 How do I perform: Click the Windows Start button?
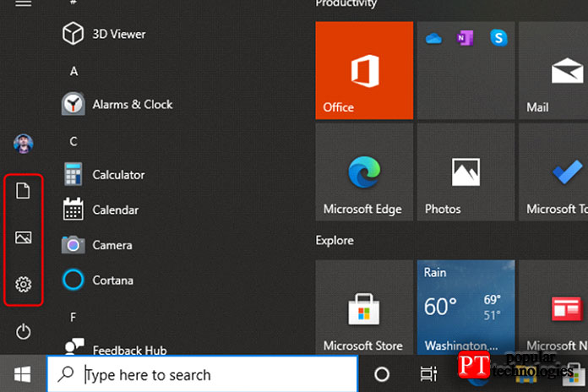pos(23,374)
